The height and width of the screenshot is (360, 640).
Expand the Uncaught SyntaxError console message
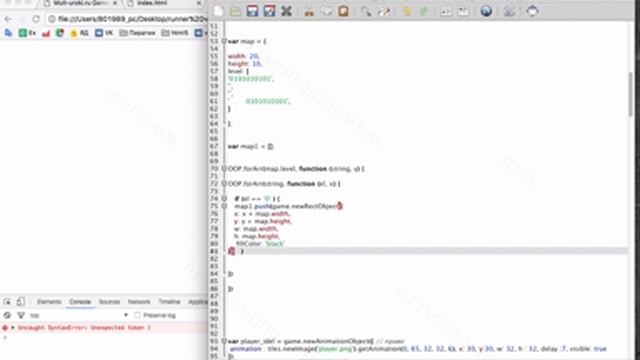(13, 327)
